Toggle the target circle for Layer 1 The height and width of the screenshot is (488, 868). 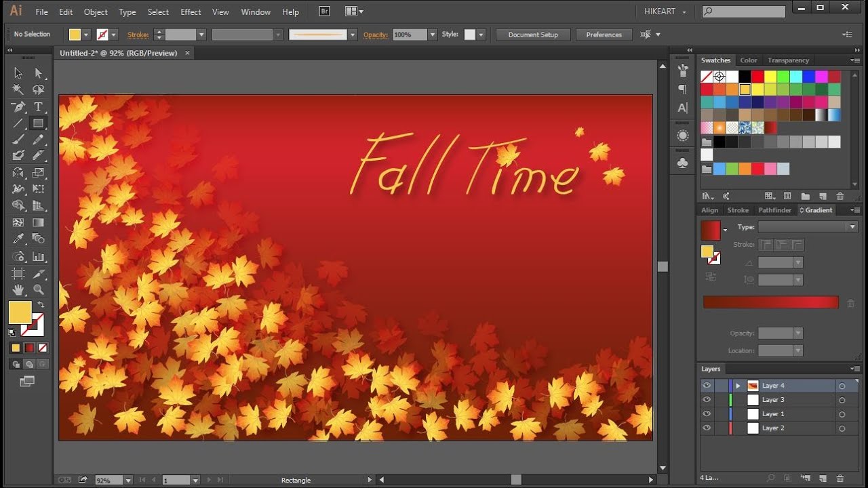[x=842, y=414]
